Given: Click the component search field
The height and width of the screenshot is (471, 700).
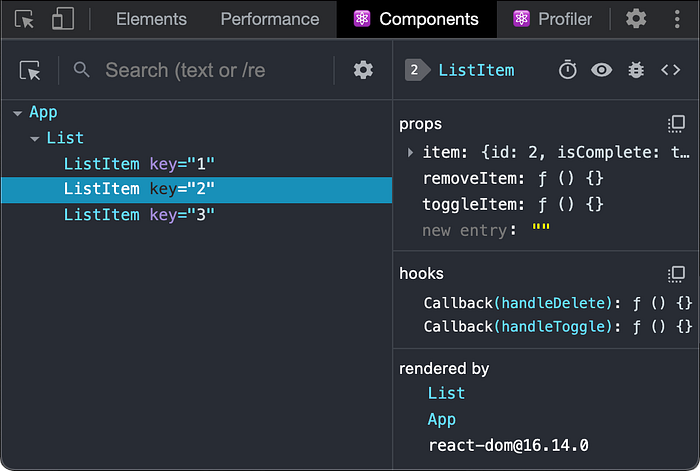Looking at the screenshot, I should (200, 70).
